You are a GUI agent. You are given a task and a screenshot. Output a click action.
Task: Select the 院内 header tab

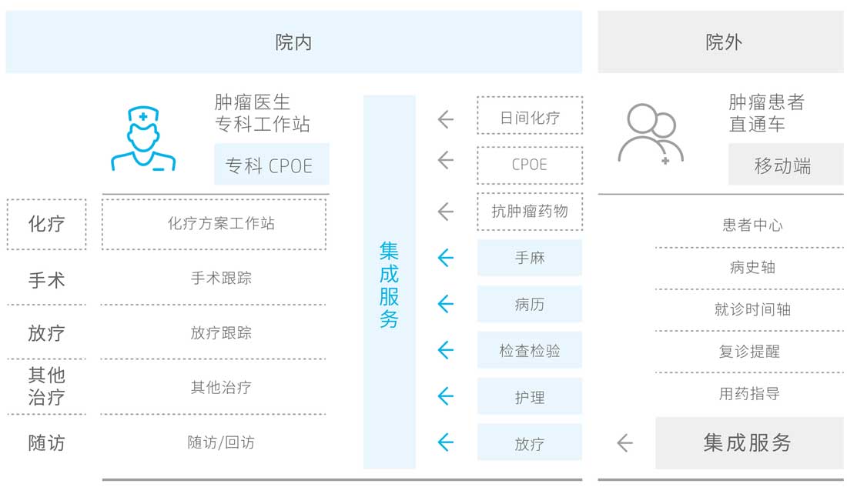point(293,42)
